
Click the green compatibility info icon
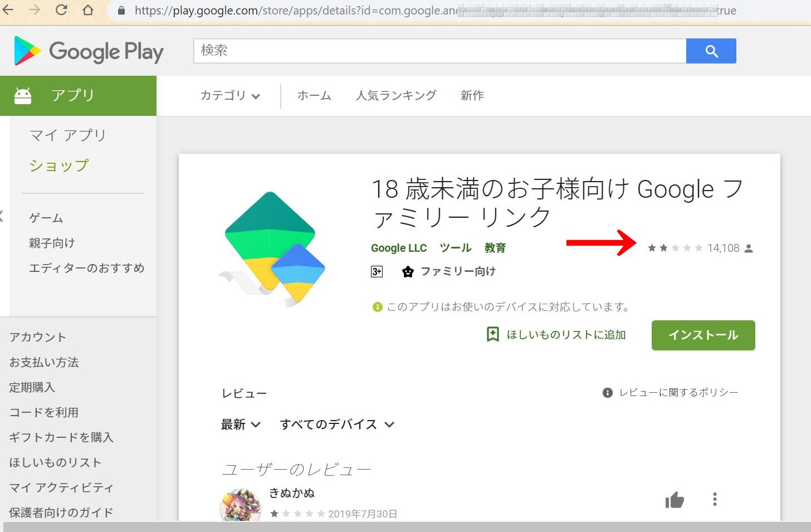coord(378,307)
